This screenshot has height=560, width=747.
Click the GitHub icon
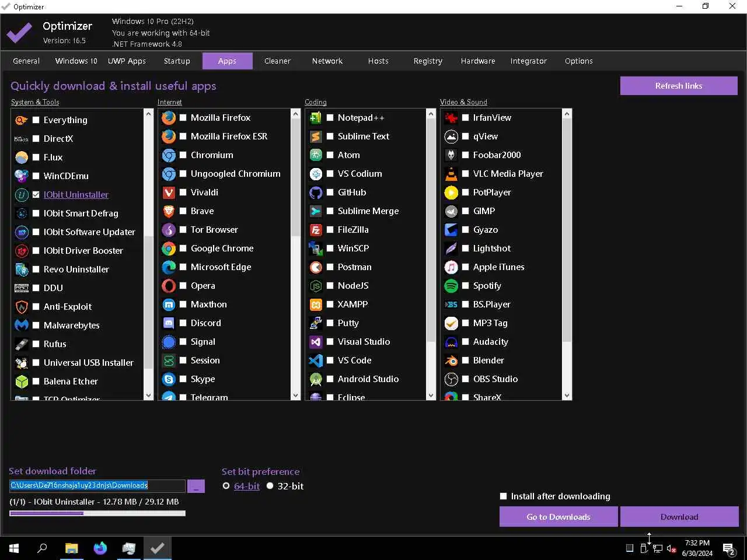pos(316,192)
